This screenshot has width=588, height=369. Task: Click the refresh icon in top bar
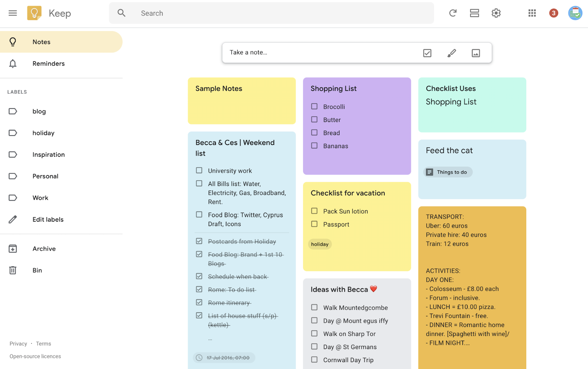[x=453, y=13]
